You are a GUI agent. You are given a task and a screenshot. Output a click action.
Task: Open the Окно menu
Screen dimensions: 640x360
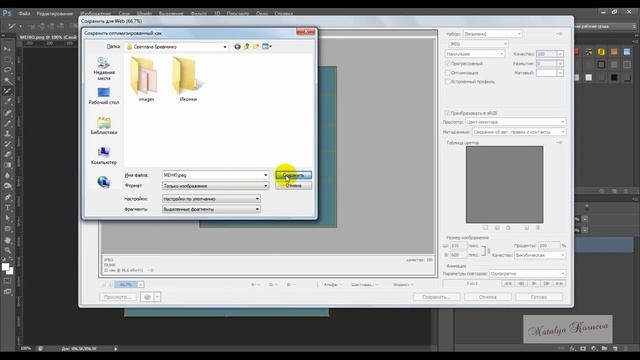click(262, 13)
